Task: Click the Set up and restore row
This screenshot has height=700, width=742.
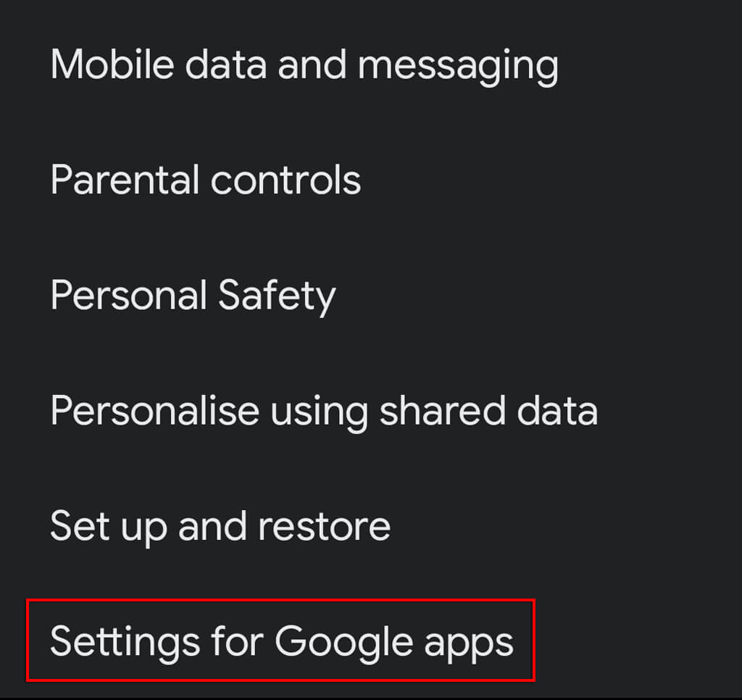Action: point(371,526)
